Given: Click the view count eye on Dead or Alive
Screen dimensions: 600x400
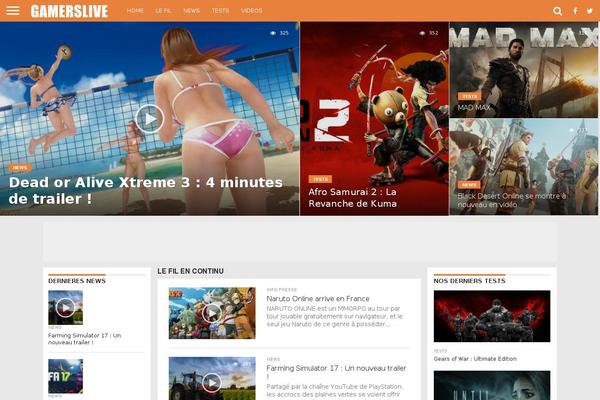Looking at the screenshot, I should pos(273,33).
